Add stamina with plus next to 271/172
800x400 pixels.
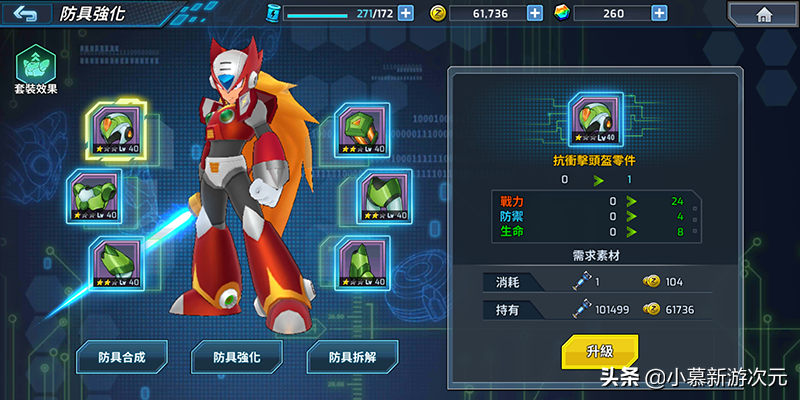pyautogui.click(x=406, y=13)
